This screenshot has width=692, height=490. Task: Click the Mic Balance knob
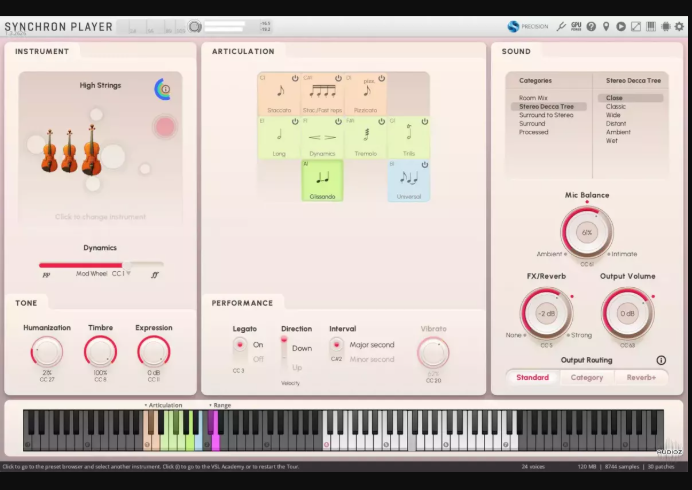click(x=587, y=233)
